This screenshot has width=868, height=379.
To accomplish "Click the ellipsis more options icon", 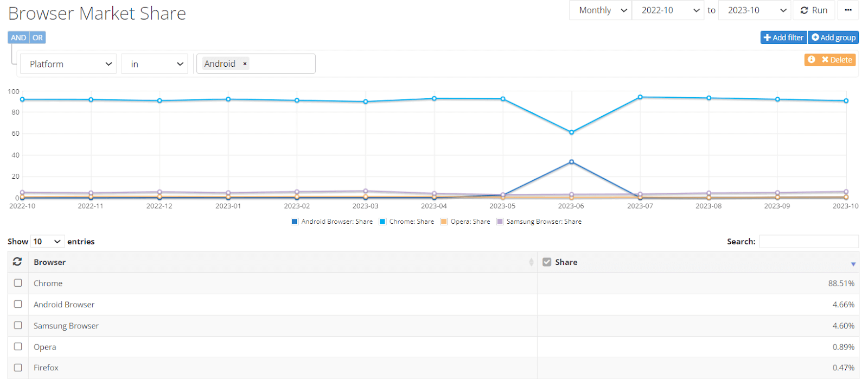I will (x=848, y=10).
